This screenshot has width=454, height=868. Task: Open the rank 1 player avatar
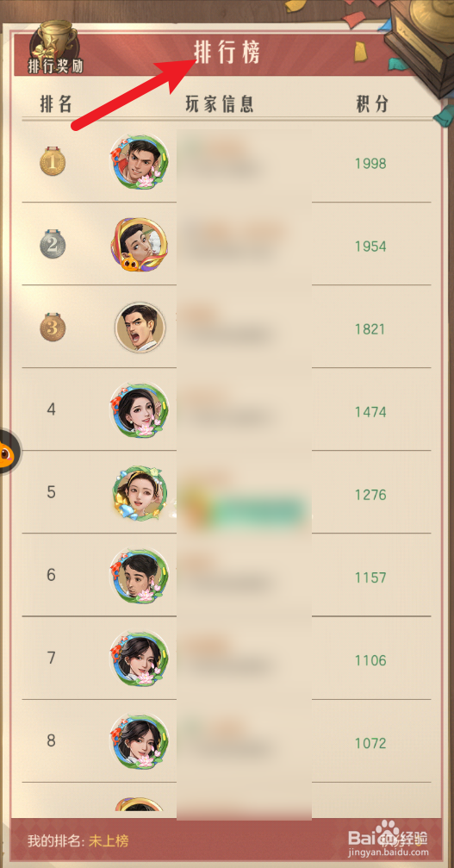pos(140,162)
